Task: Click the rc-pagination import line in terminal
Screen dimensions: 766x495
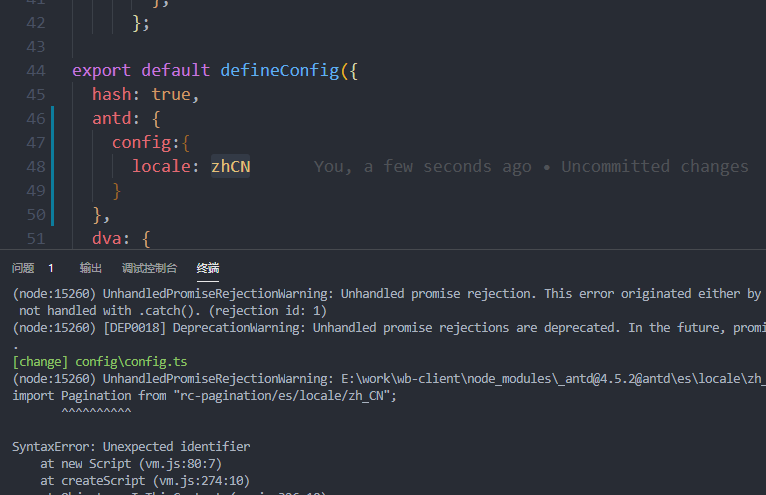Action: pyautogui.click(x=204, y=395)
